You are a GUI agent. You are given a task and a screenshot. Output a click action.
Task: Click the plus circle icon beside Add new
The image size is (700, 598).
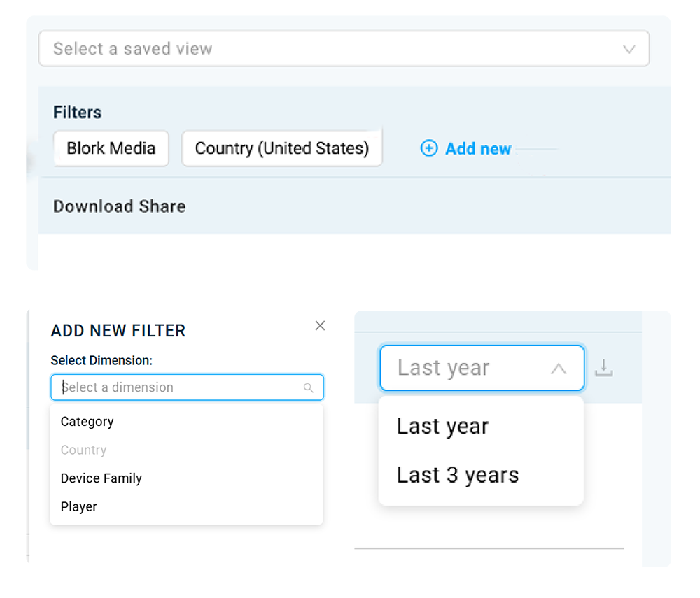point(428,148)
